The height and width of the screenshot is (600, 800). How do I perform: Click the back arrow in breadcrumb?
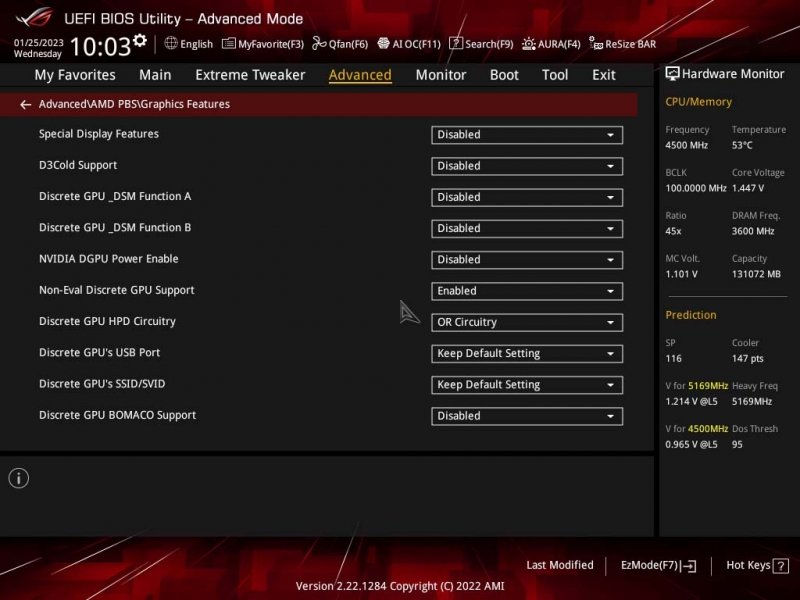click(25, 105)
